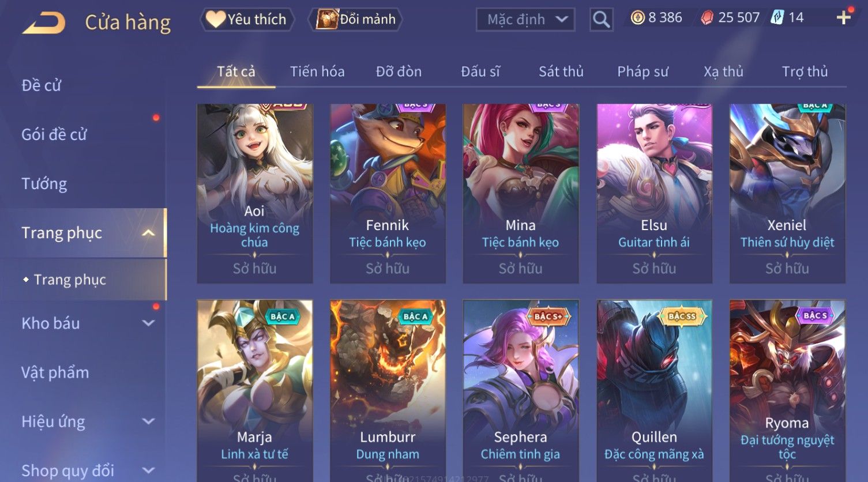Open the search magnifier icon
The width and height of the screenshot is (868, 482).
tap(601, 20)
